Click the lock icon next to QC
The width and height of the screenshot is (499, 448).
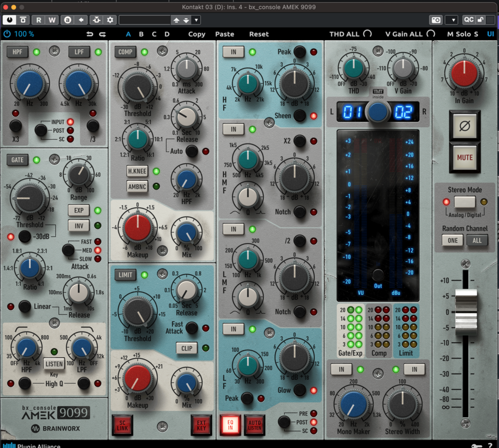pos(480,20)
